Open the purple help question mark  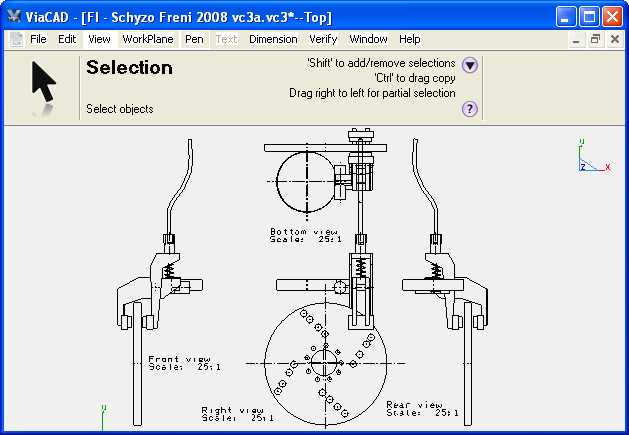click(x=469, y=109)
